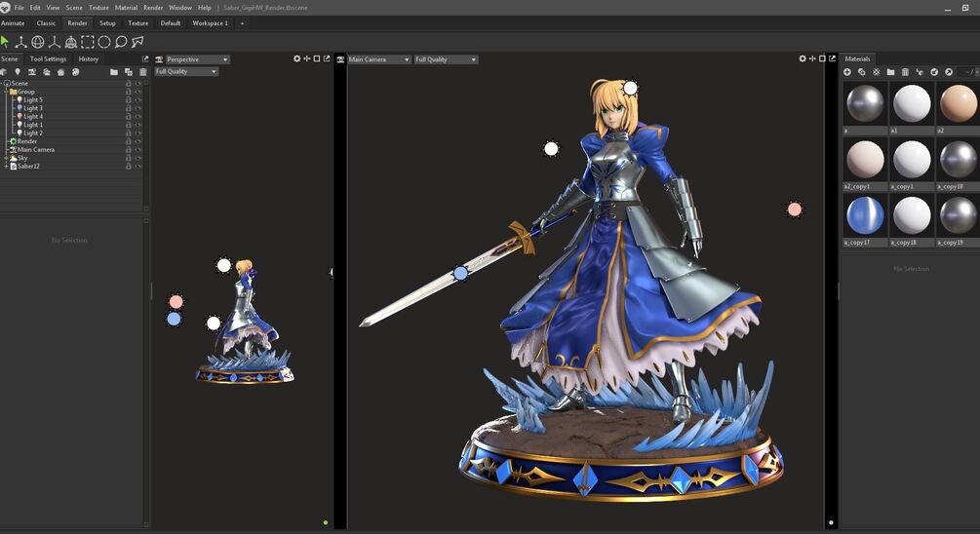Create new folder in Scene panel
The height and width of the screenshot is (534, 980).
coord(114,72)
